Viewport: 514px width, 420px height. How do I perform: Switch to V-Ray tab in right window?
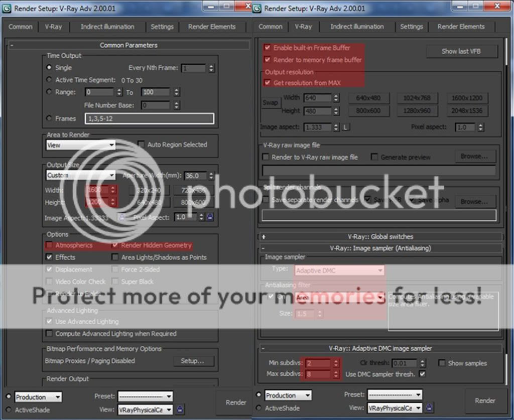click(x=303, y=27)
